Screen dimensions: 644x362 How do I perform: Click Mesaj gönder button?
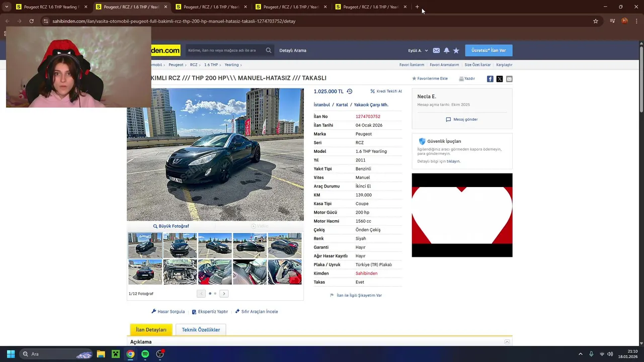click(462, 119)
